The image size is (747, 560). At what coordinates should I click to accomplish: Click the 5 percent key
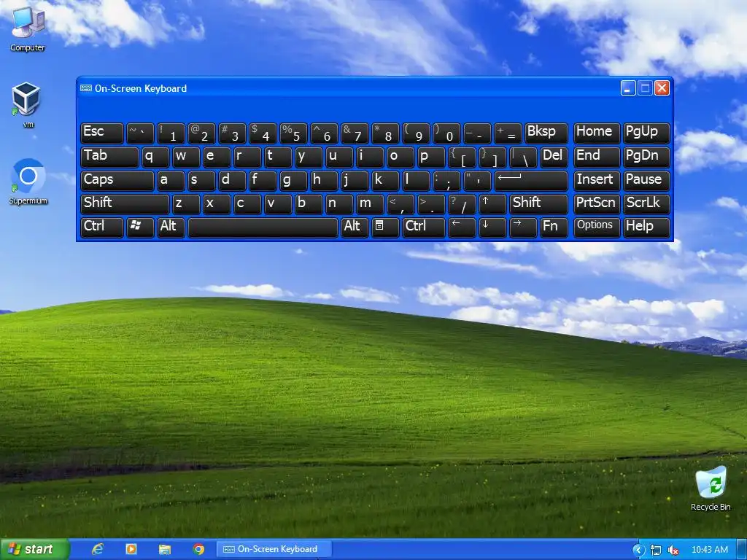(x=293, y=133)
